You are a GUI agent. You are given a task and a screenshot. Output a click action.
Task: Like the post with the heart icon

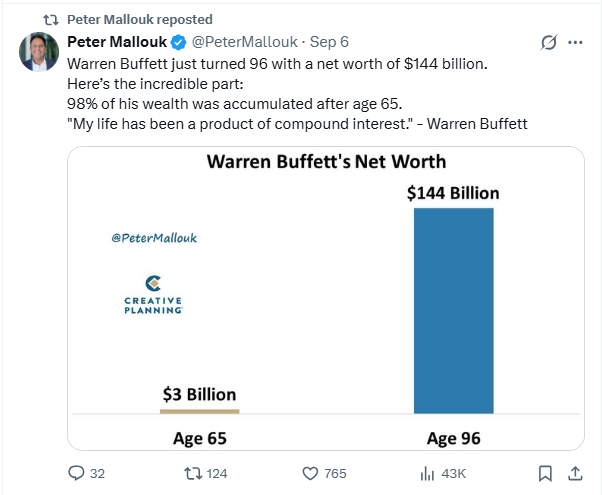click(x=310, y=473)
